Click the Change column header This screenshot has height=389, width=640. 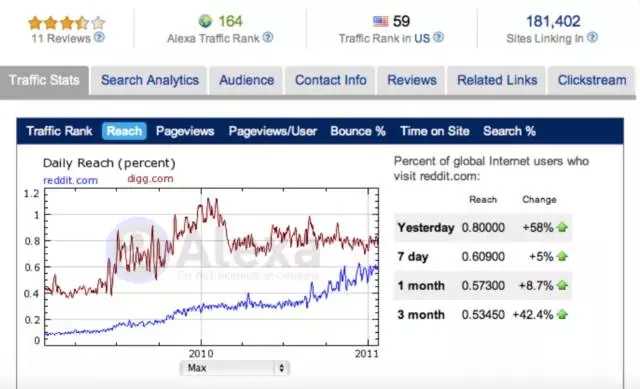[x=539, y=200]
